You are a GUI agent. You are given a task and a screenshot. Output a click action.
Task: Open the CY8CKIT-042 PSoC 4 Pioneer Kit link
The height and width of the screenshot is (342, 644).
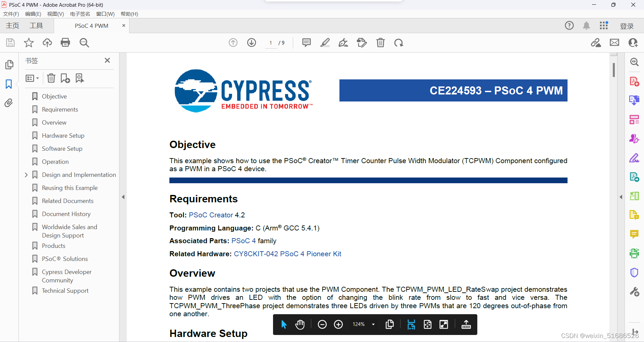[x=287, y=254]
